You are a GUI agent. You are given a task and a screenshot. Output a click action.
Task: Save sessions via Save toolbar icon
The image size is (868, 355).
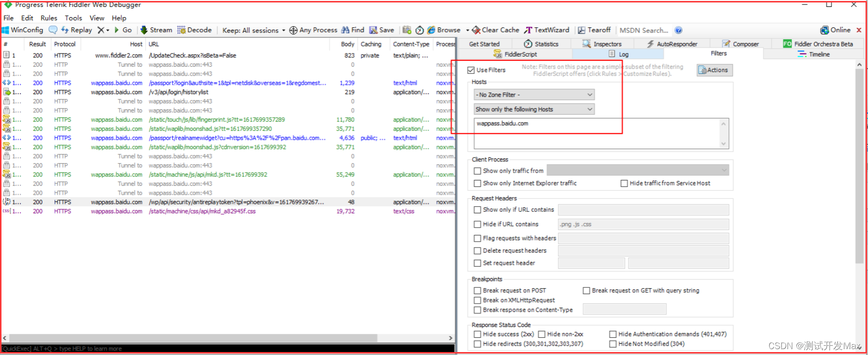(382, 30)
